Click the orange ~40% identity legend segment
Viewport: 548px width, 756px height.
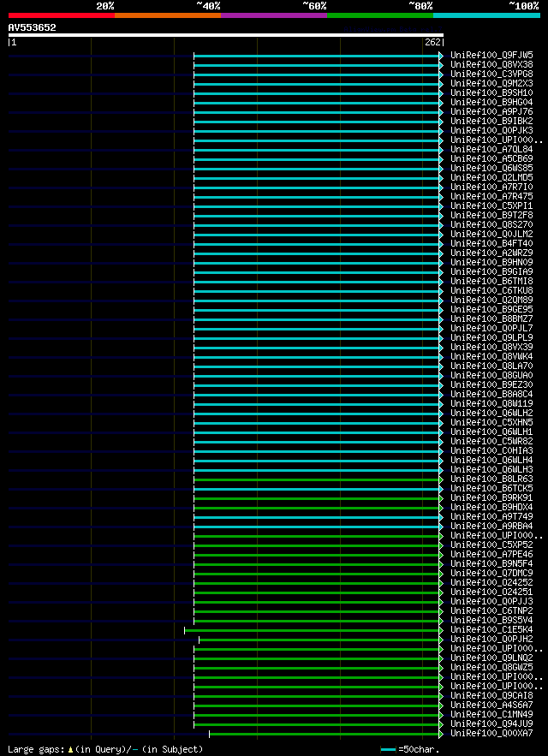[x=168, y=15]
